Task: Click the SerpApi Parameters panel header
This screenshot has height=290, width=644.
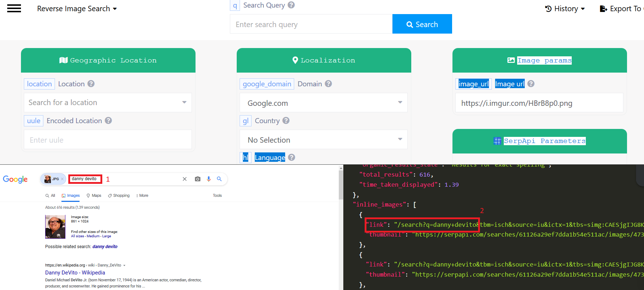Action: click(540, 141)
